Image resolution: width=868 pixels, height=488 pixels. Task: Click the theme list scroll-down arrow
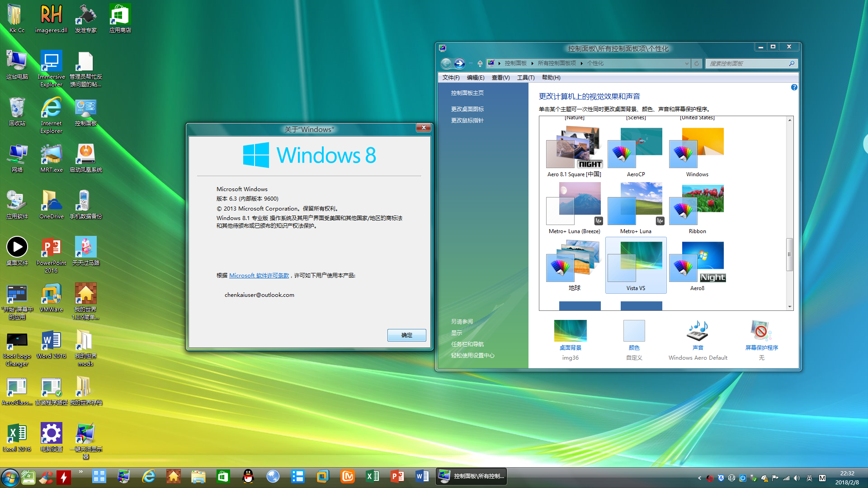[790, 307]
